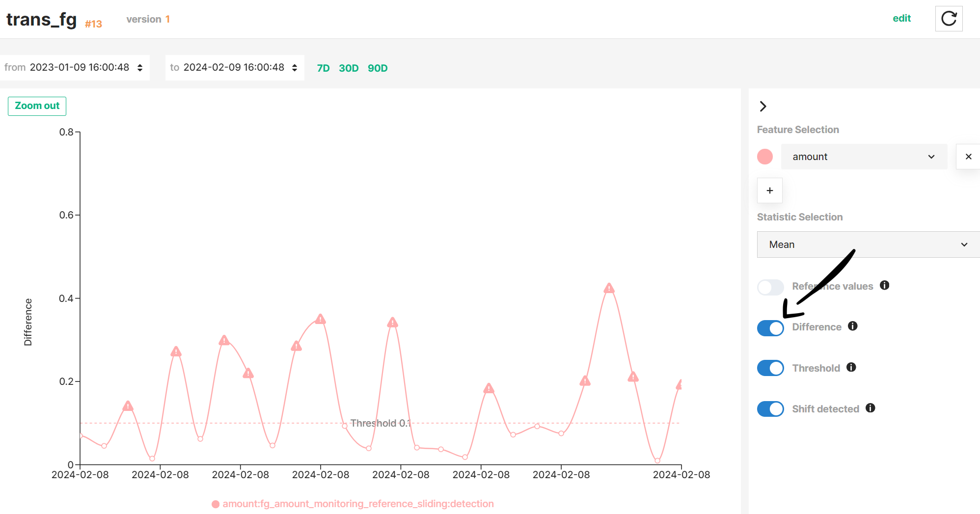The image size is (980, 514).
Task: Collapse the side panel with chevron arrow
Action: pos(763,106)
